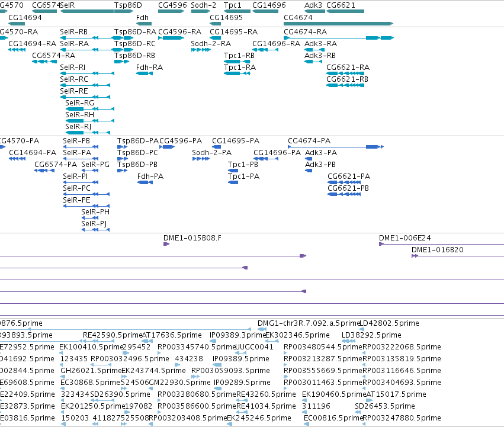
Task: Click the RE42590.5prime EST label
Action: click(113, 335)
